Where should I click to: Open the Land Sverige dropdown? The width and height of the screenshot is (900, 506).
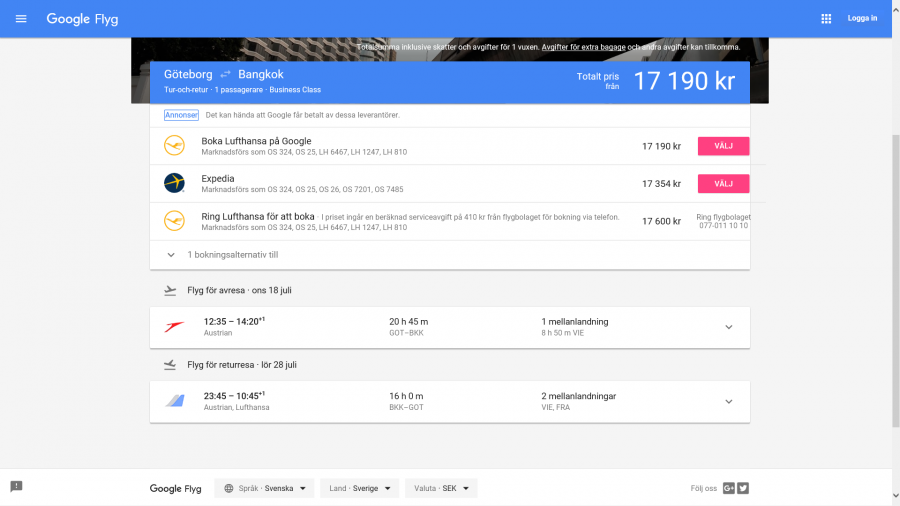pos(359,488)
